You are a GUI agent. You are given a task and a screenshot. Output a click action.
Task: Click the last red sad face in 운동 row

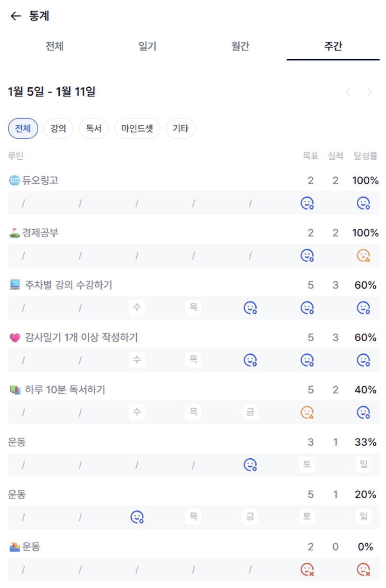pos(363,569)
